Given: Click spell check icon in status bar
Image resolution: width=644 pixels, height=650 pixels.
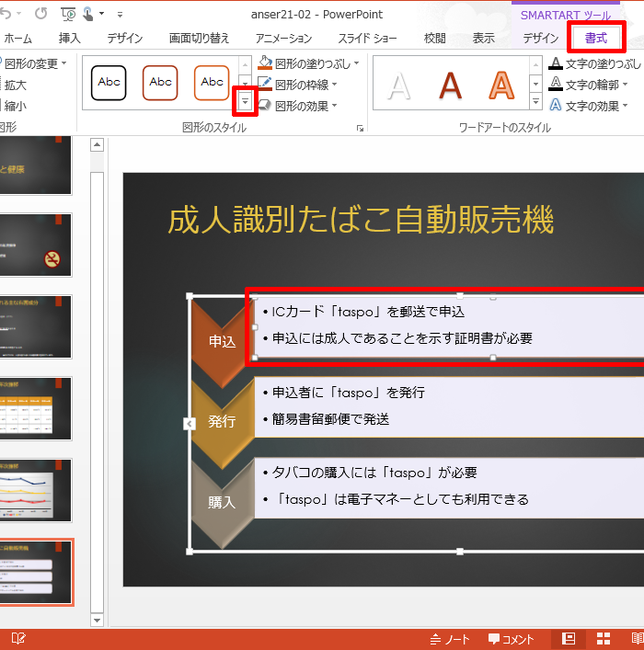Looking at the screenshot, I should pos(18,638).
